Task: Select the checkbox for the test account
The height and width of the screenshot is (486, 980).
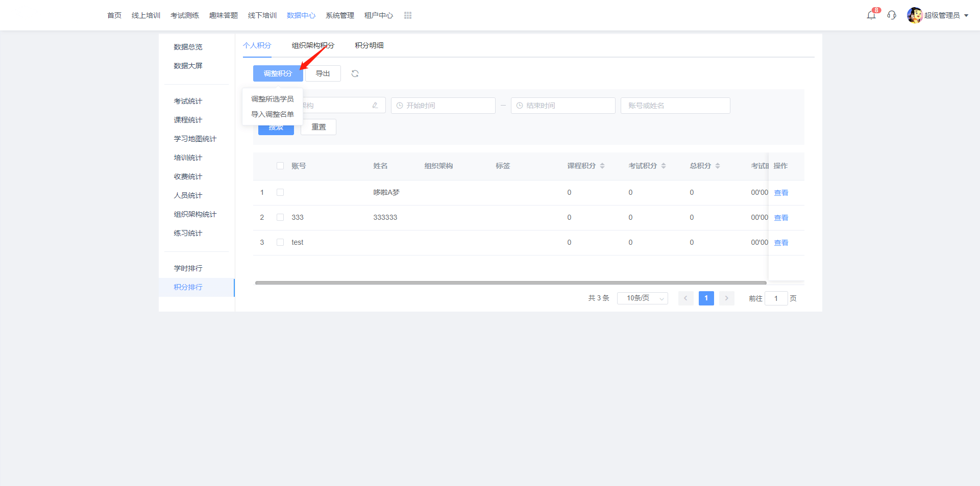Action: tap(280, 242)
